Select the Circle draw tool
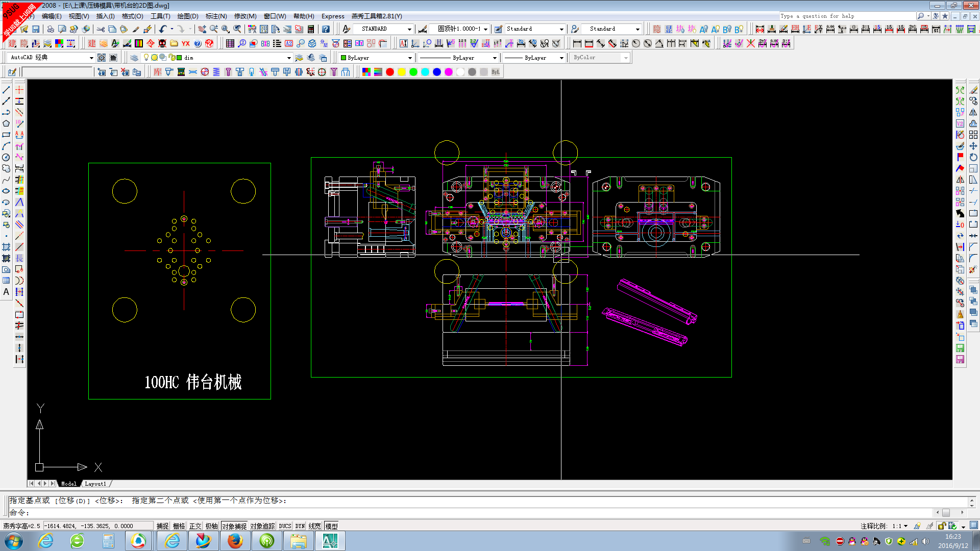 (6, 157)
